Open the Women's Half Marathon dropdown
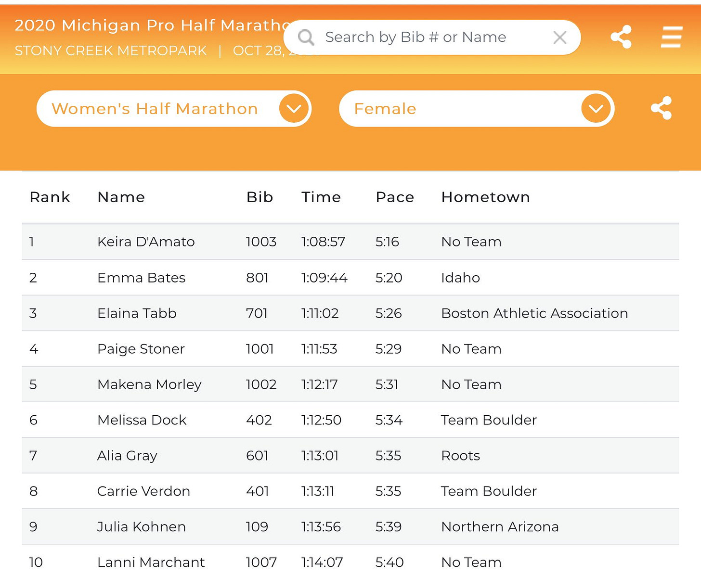This screenshot has width=701, height=588. pyautogui.click(x=174, y=109)
